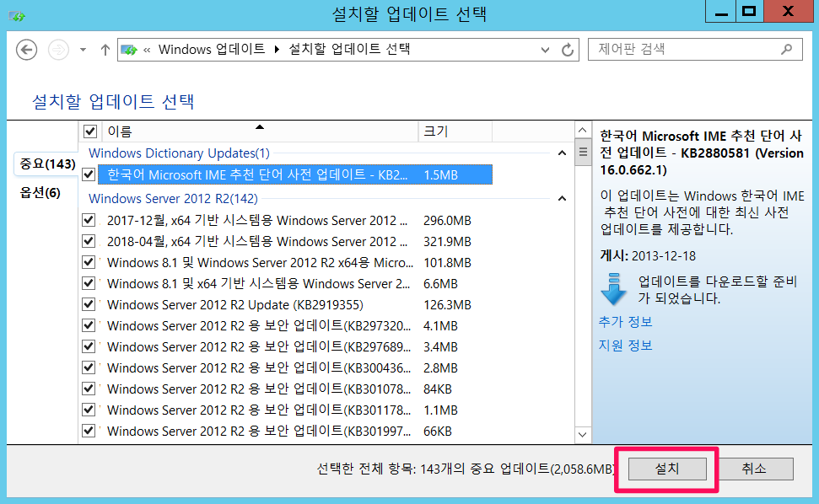
Task: Open the recent locations dropdown arrow
Action: [83, 50]
